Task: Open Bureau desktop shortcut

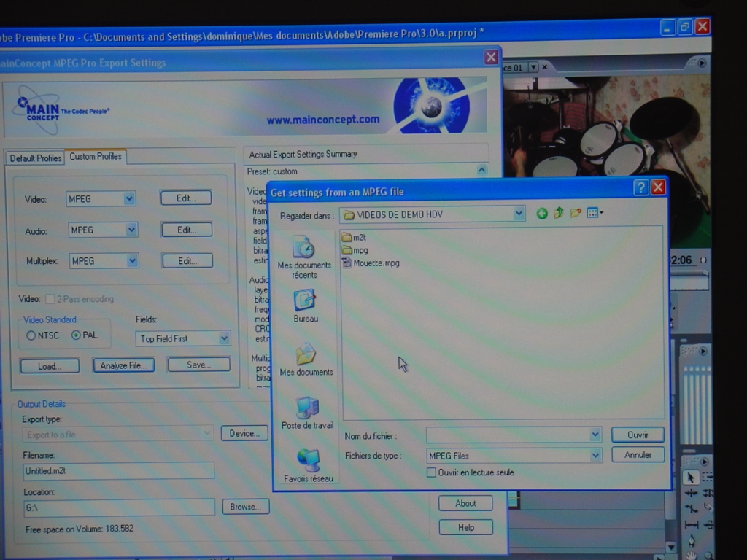Action: (x=306, y=306)
